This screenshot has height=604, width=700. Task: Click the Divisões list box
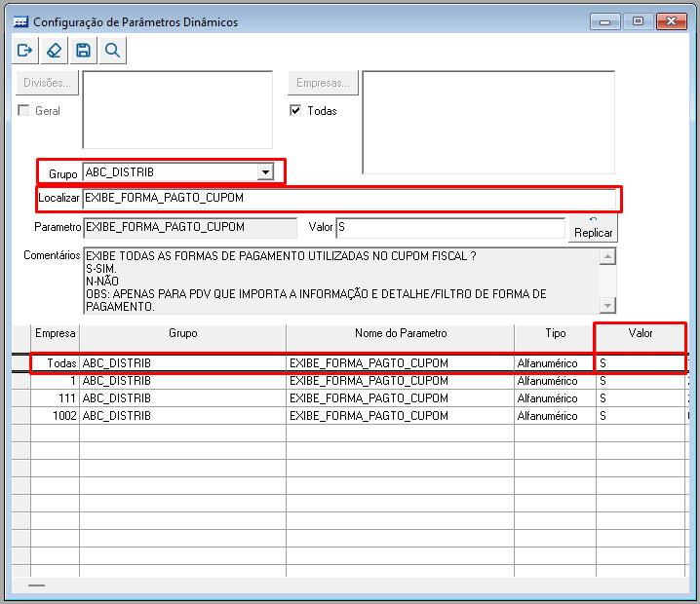point(177,110)
